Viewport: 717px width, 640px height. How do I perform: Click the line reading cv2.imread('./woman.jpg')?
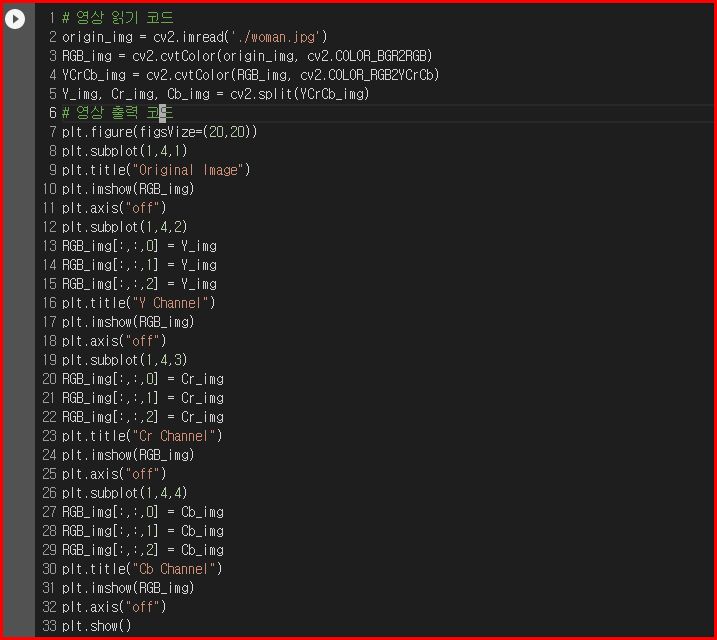(195, 37)
